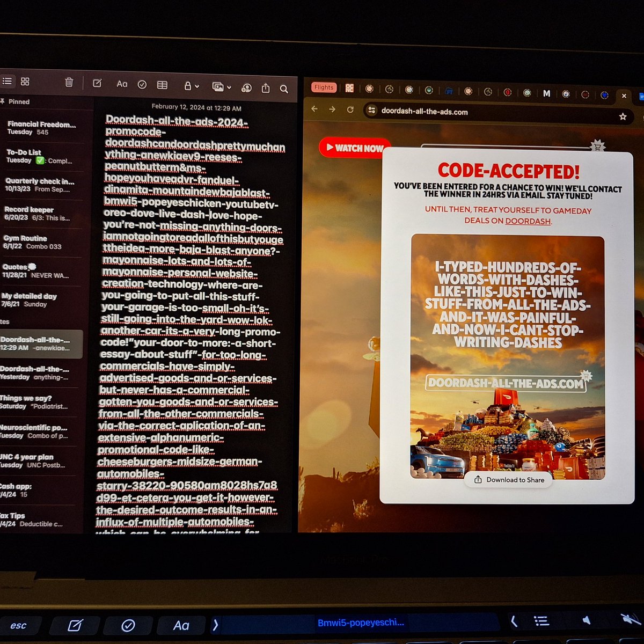Create a new note with the compose icon
644x644 pixels.
[97, 83]
